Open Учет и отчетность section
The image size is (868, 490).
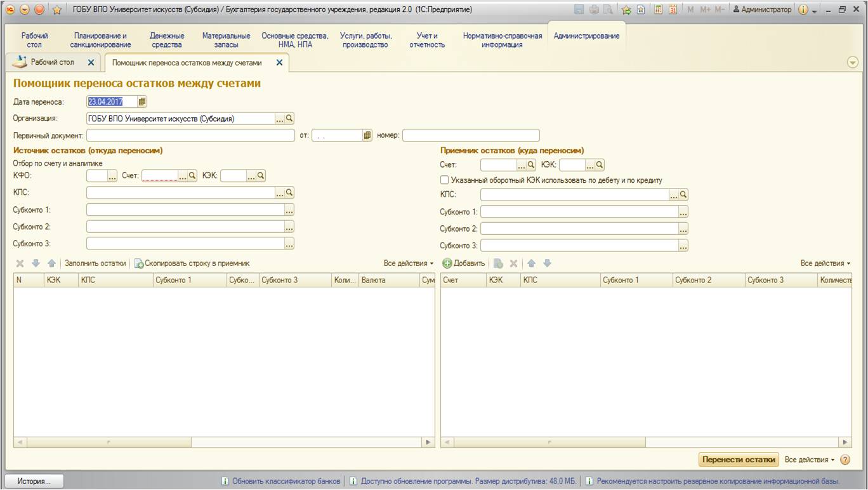click(427, 40)
